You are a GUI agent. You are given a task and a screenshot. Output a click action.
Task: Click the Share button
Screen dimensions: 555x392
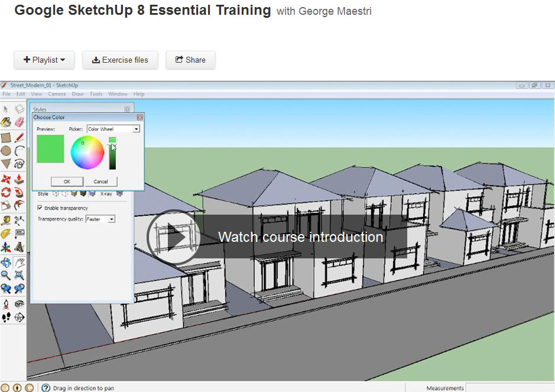(x=190, y=60)
